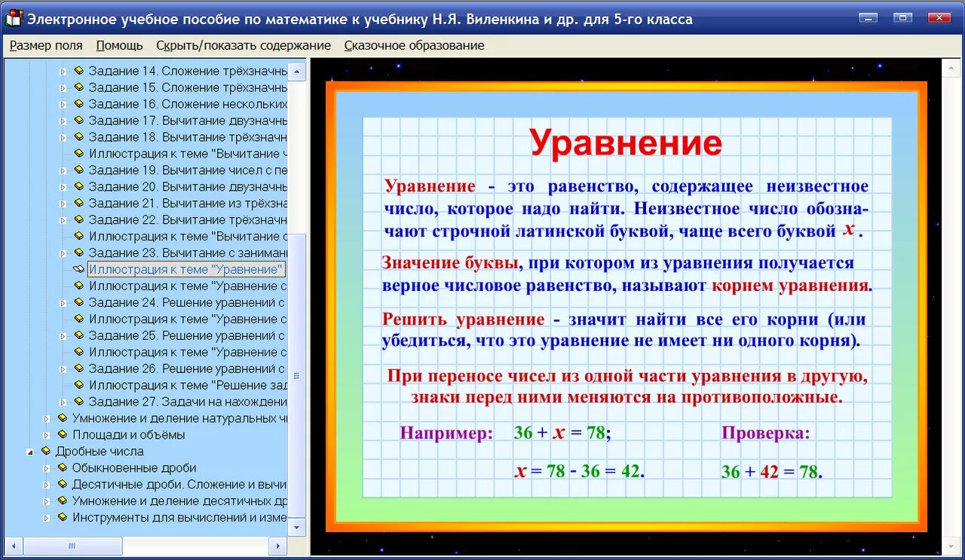Select Задание 21. Вычитание из трёхзна
Screen dimensions: 965x560
coord(188,203)
